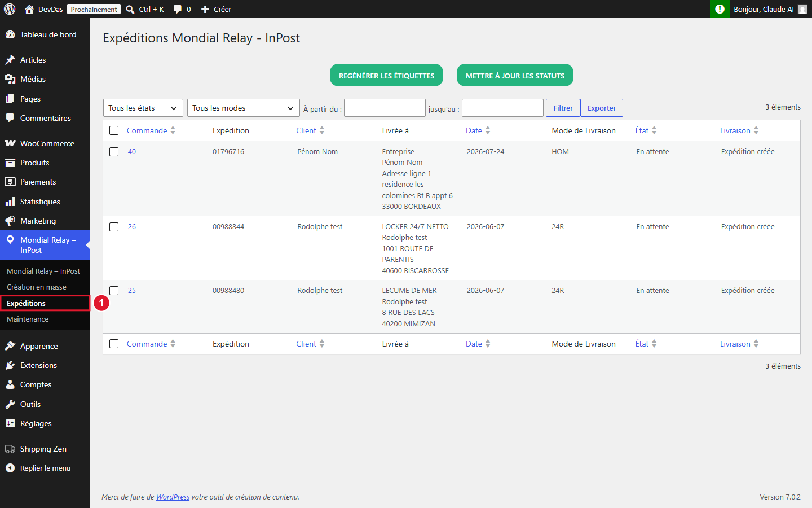Sort by État in the footer row
The width and height of the screenshot is (812, 508).
pyautogui.click(x=646, y=344)
